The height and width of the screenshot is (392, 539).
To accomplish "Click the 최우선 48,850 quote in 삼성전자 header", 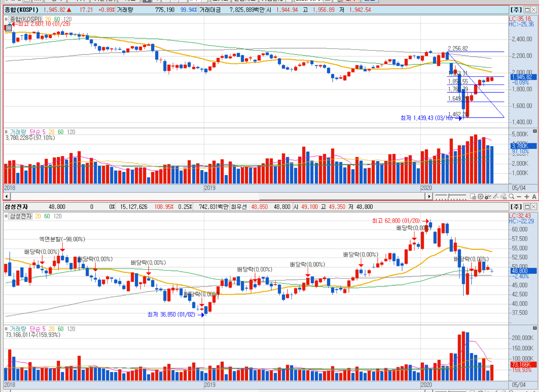I will 249,207.
